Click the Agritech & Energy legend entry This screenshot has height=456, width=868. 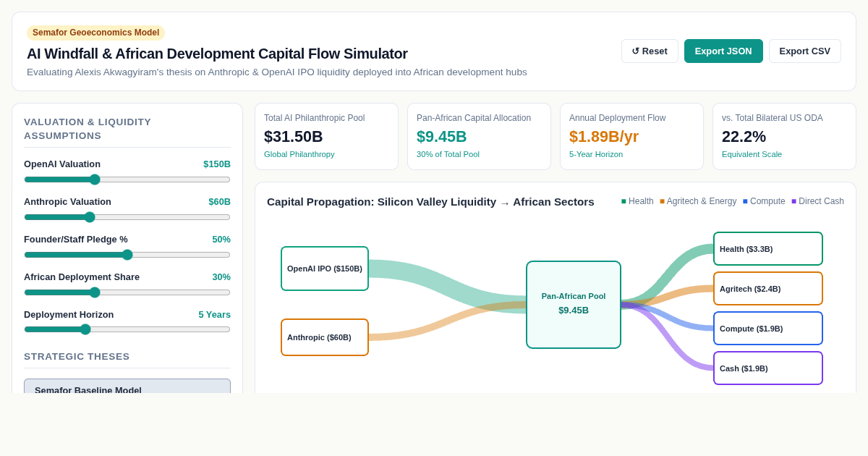(698, 201)
